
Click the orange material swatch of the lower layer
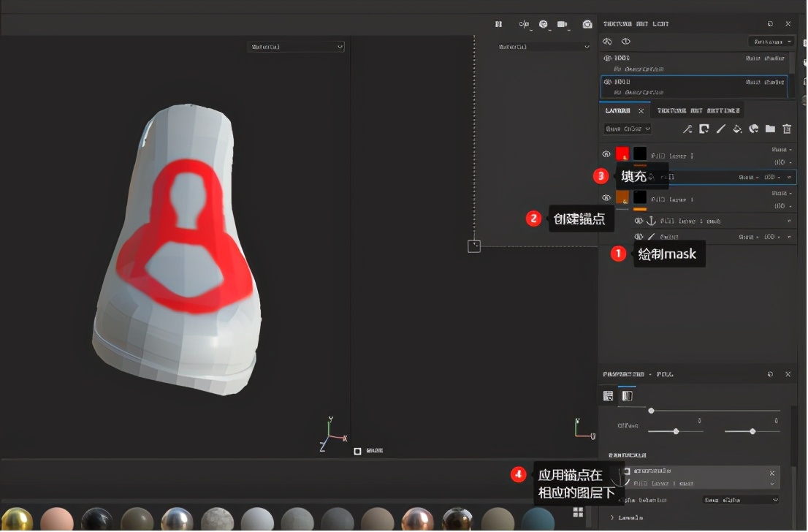[x=622, y=197]
